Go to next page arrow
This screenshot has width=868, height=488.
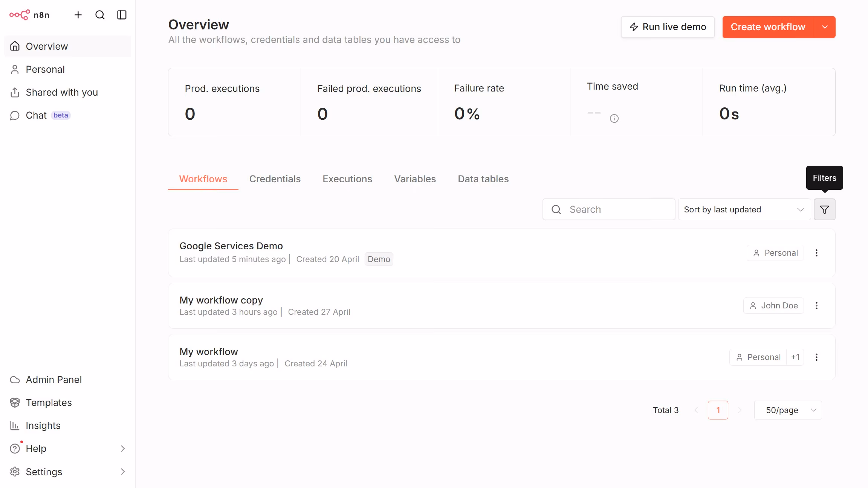click(x=740, y=410)
